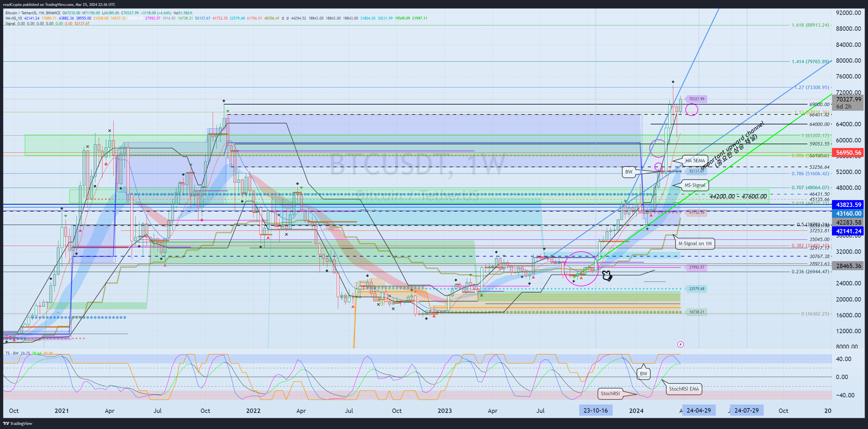Click the TS - BW oscillator legend
Screen dimensions: 868x429
(x=12, y=353)
